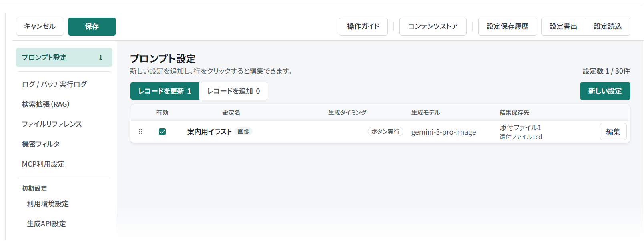
Task: Uncheck the 有効 checkbox for 案内用イラスト
Action: coord(162,131)
